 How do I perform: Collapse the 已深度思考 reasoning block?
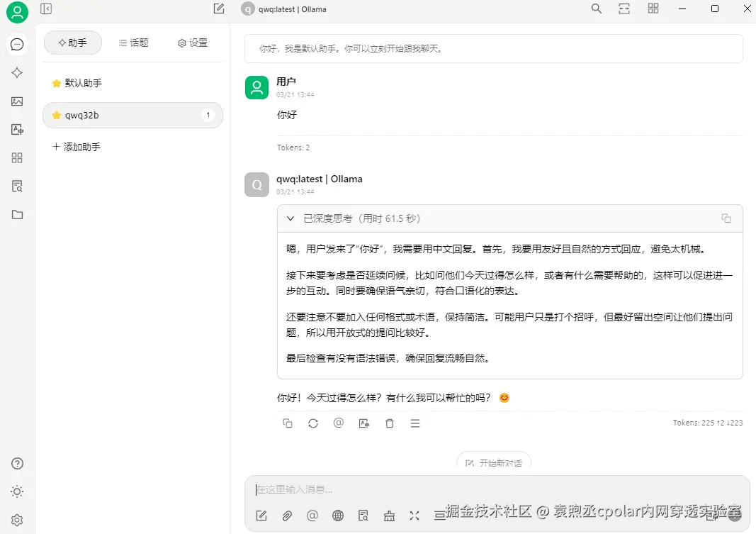tap(290, 218)
